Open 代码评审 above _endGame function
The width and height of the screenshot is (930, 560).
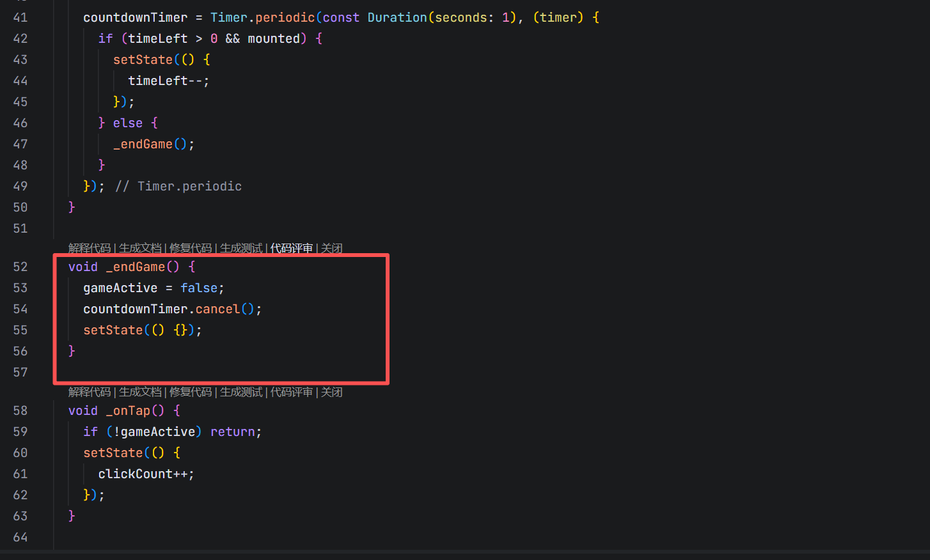pyautogui.click(x=292, y=248)
